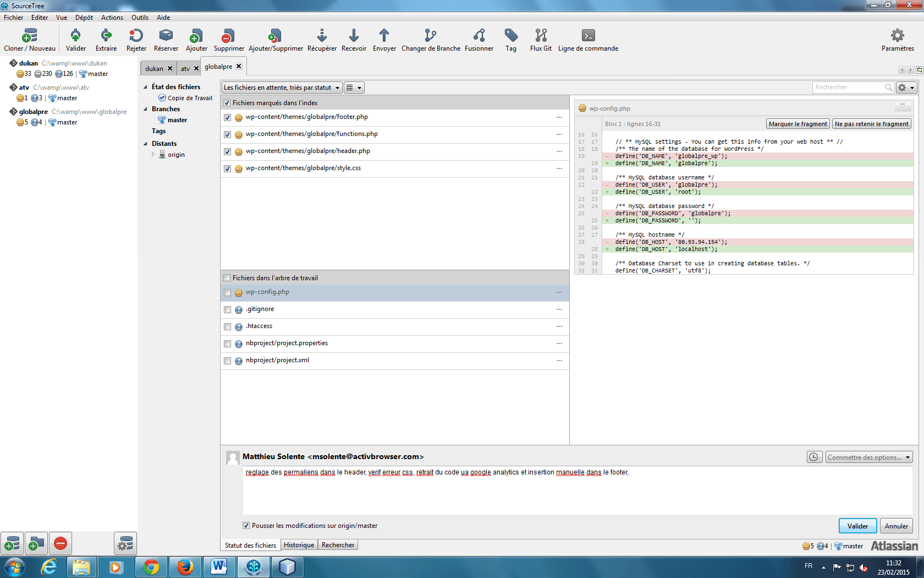Image resolution: width=924 pixels, height=578 pixels.
Task: Check the wp-config.php file checkbox
Action: click(228, 293)
